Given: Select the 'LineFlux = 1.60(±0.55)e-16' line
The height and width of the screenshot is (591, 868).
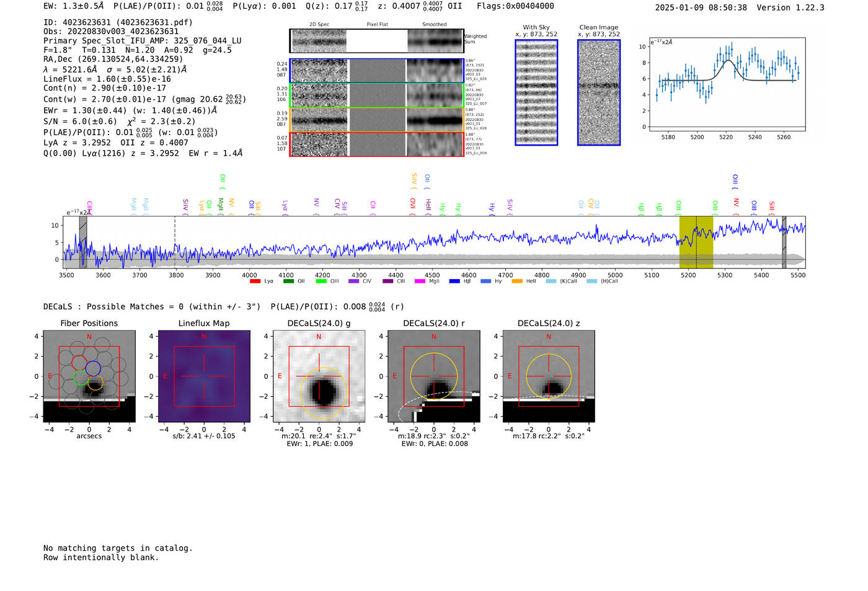Looking at the screenshot, I should (x=107, y=79).
